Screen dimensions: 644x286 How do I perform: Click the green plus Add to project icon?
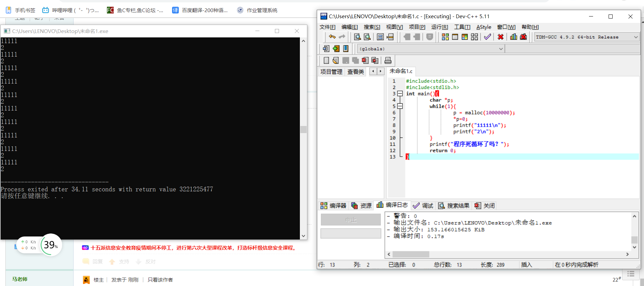point(336,49)
